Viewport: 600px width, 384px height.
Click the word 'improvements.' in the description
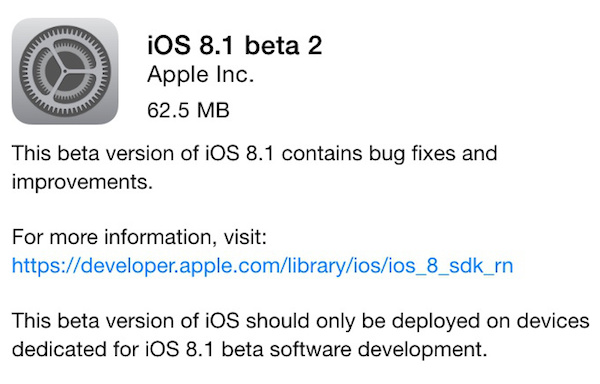(82, 182)
